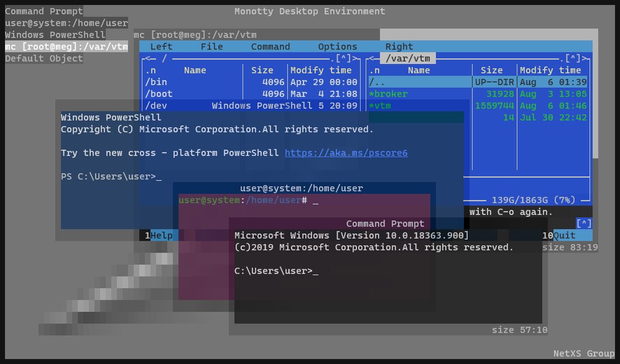Sort right panel by Modify time column
This screenshot has height=364, width=620.
coord(550,70)
